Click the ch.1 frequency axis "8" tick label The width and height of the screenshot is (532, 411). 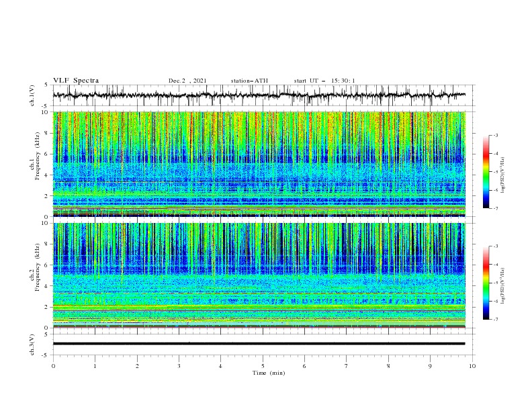coord(48,133)
